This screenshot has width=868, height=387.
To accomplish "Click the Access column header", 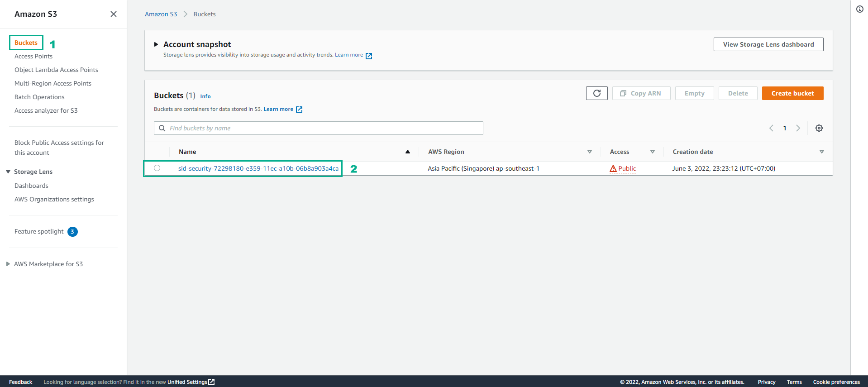I will click(x=620, y=152).
